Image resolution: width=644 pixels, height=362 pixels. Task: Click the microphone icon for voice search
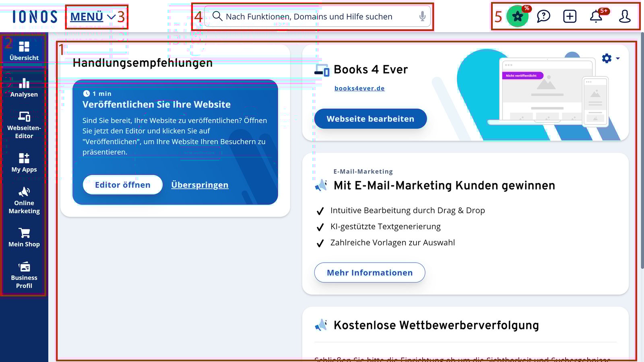422,16
